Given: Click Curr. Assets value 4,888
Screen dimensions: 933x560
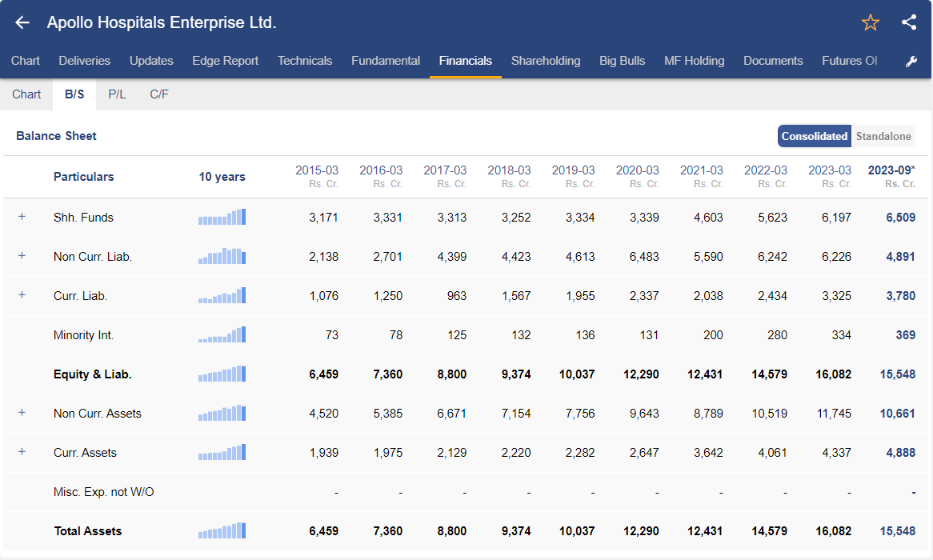Looking at the screenshot, I should [x=900, y=452].
